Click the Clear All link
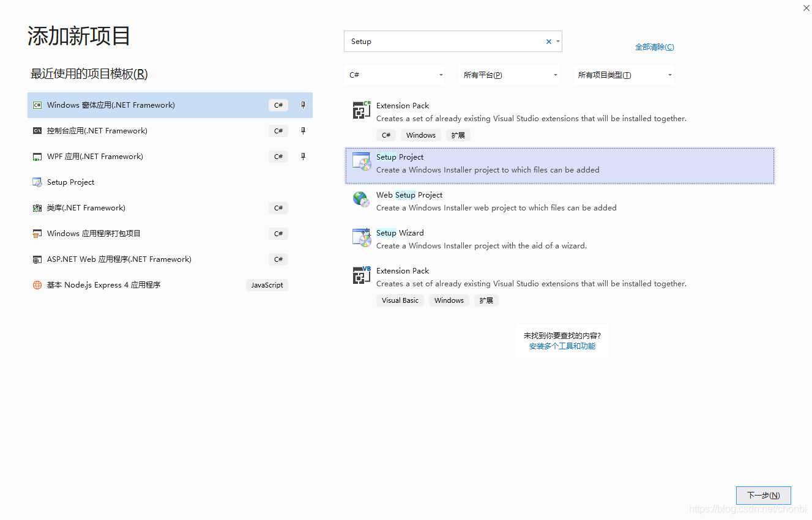This screenshot has height=520, width=812. point(655,47)
